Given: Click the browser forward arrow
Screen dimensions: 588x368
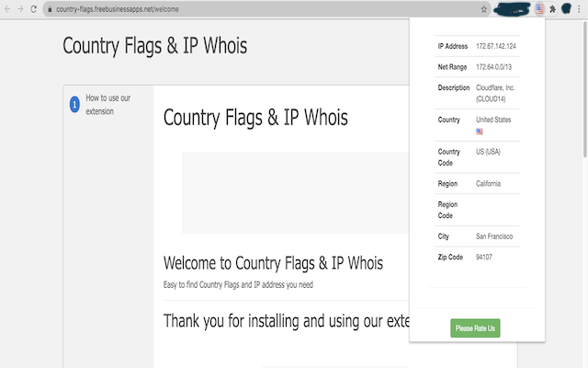Looking at the screenshot, I should click(x=20, y=9).
